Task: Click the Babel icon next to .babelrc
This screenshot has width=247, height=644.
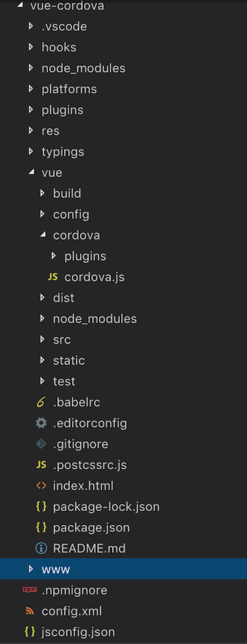Action: [41, 402]
